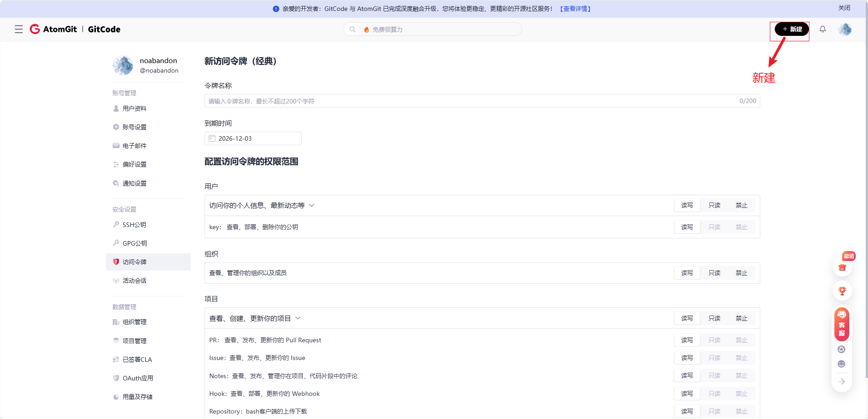Open the 到期时间 date picker

tap(253, 138)
